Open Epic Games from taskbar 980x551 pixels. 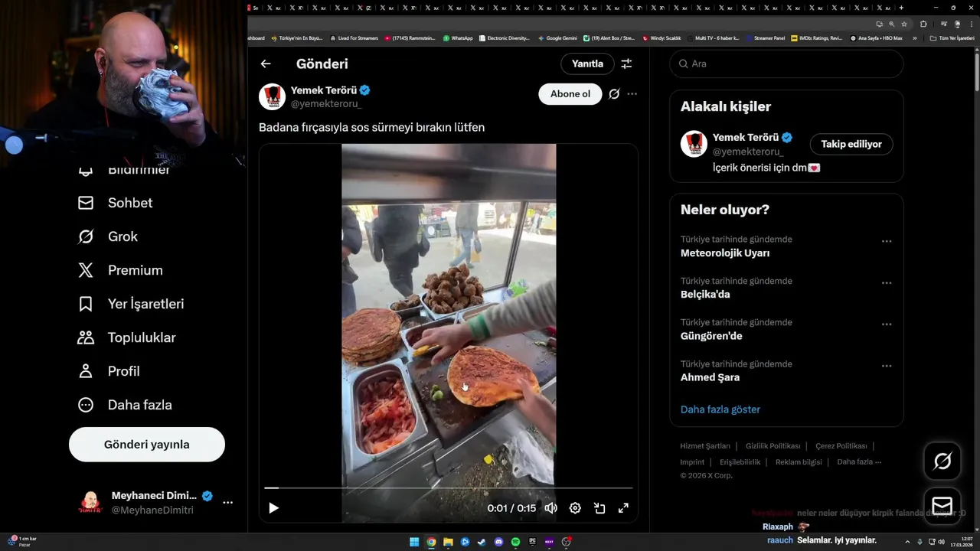(532, 542)
